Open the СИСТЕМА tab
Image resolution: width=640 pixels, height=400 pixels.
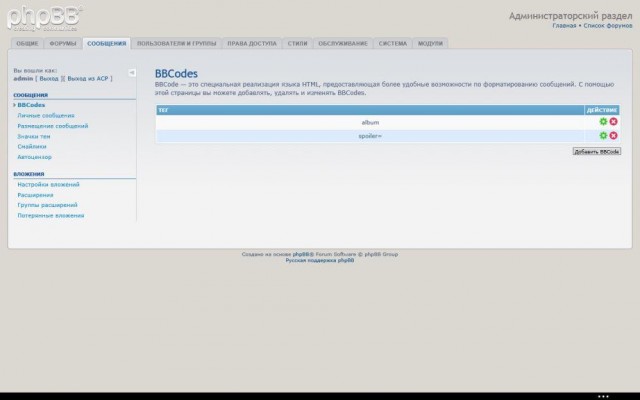click(x=392, y=44)
